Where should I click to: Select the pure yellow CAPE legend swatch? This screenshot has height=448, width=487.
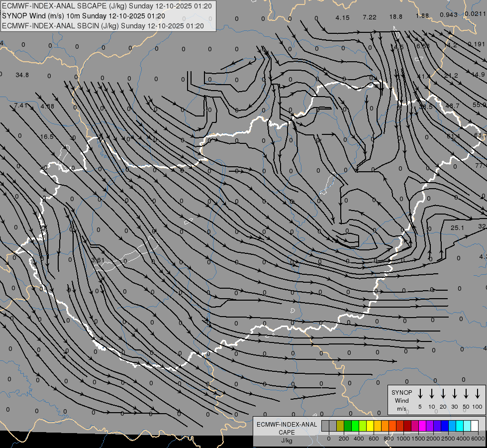tap(370, 426)
